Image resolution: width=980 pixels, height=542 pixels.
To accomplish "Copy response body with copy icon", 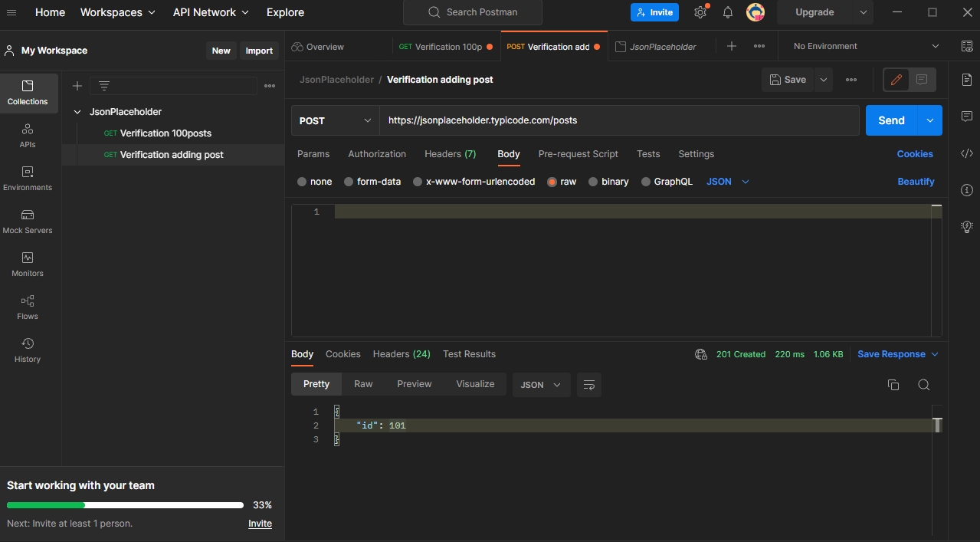I will click(x=893, y=385).
